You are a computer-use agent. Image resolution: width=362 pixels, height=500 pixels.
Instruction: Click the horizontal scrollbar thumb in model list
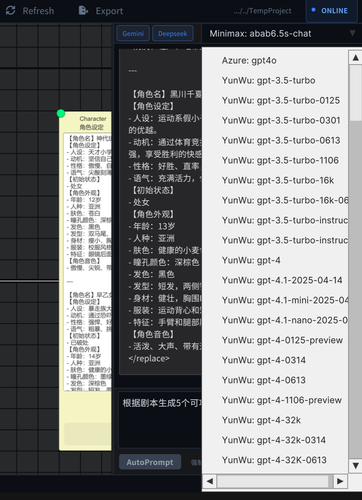pyautogui.click(x=273, y=481)
